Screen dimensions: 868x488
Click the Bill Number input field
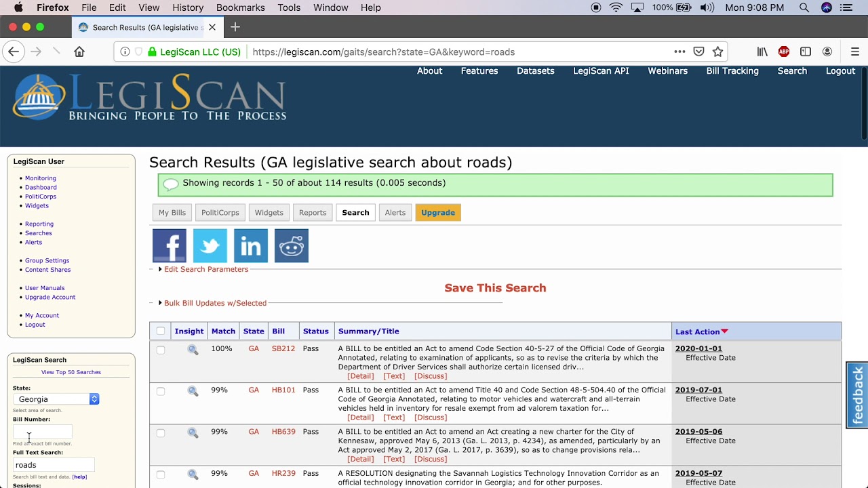42,432
